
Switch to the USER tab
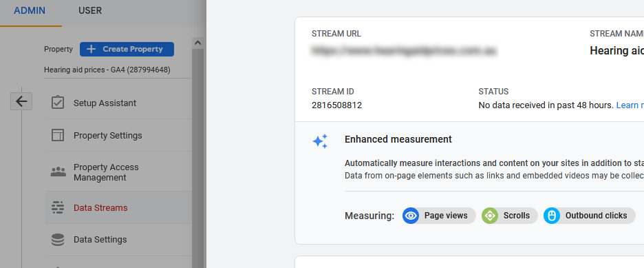(90, 11)
